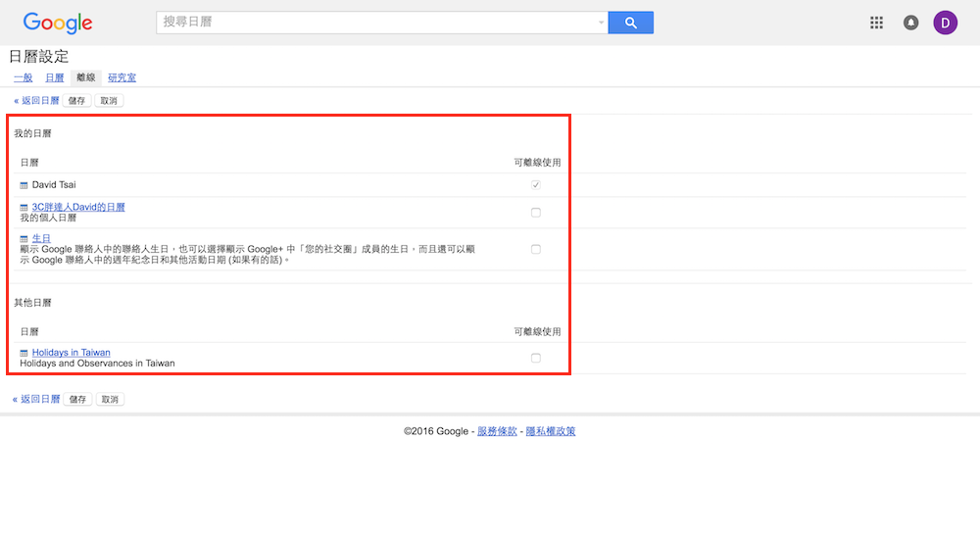The height and width of the screenshot is (538, 980).
Task: Switch to the 一般 tab
Action: coord(24,77)
